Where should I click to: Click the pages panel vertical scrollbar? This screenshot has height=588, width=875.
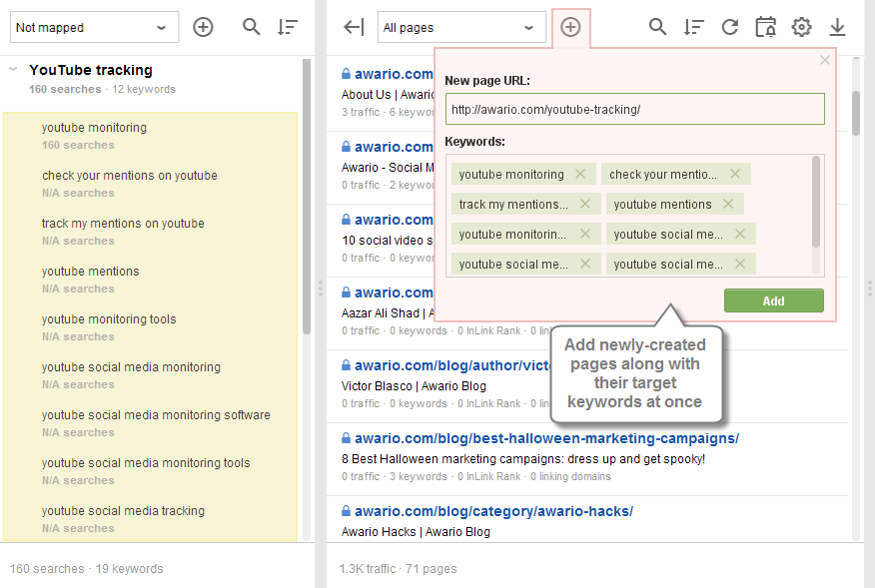pyautogui.click(x=856, y=113)
